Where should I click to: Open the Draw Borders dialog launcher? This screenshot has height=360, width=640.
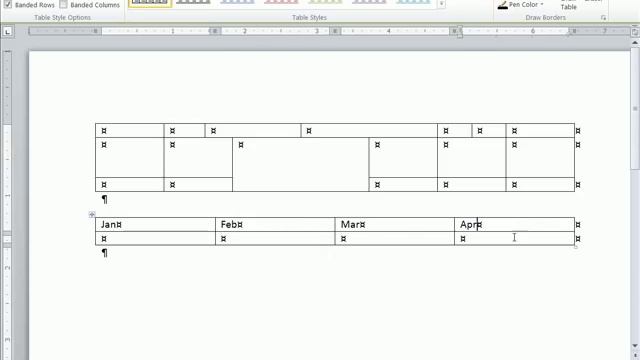pos(603,18)
